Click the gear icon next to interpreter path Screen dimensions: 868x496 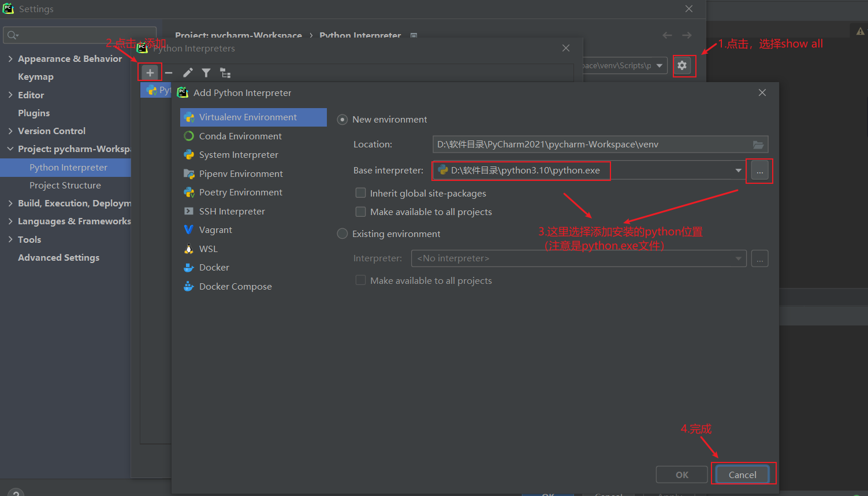coord(682,66)
